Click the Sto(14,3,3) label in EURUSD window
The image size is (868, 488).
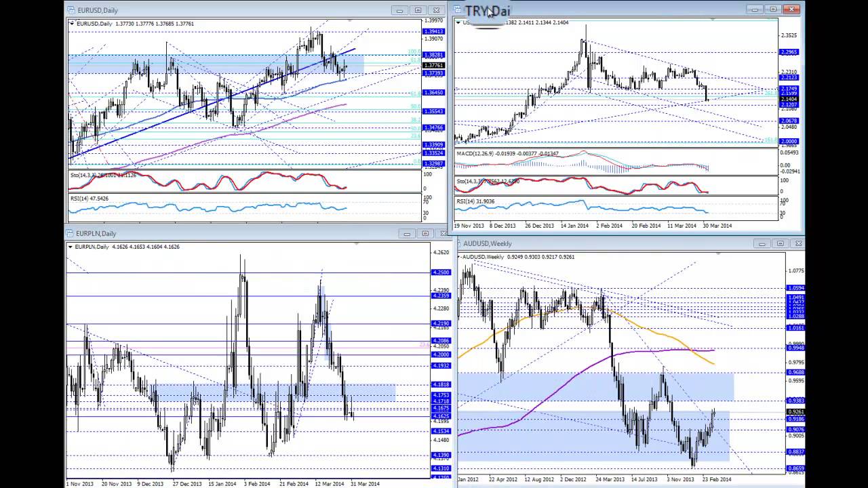click(x=103, y=175)
